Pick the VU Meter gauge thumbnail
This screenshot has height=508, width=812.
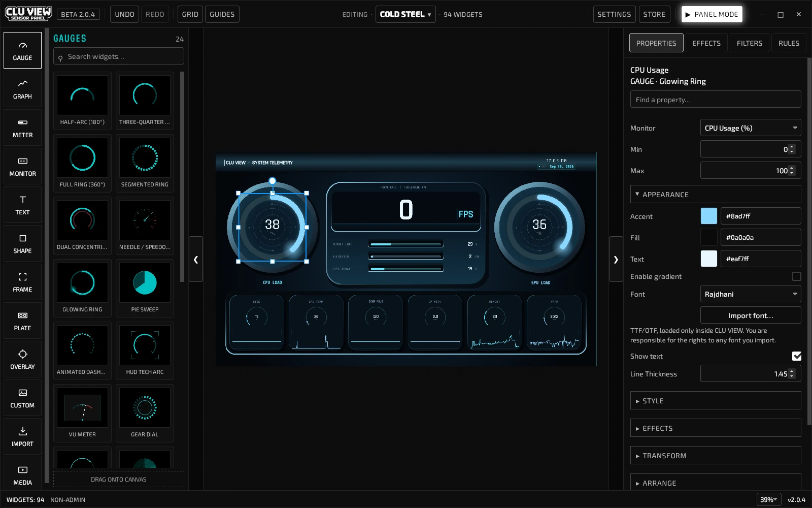[82, 413]
